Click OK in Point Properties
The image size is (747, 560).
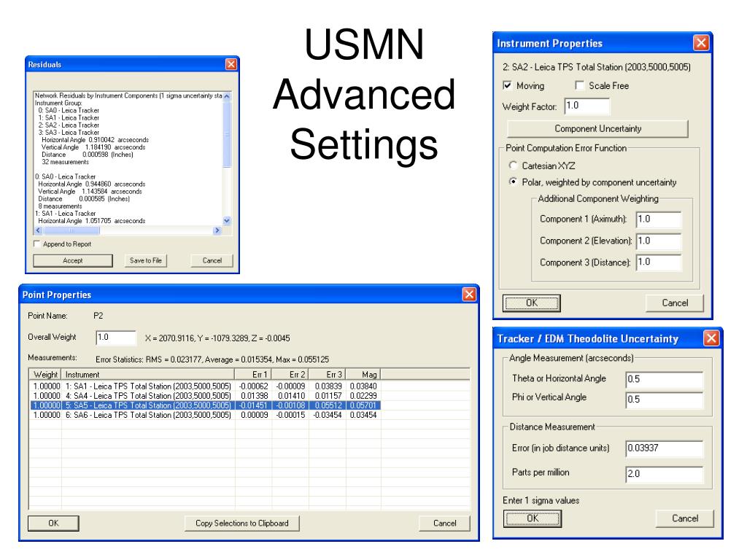coord(53,523)
